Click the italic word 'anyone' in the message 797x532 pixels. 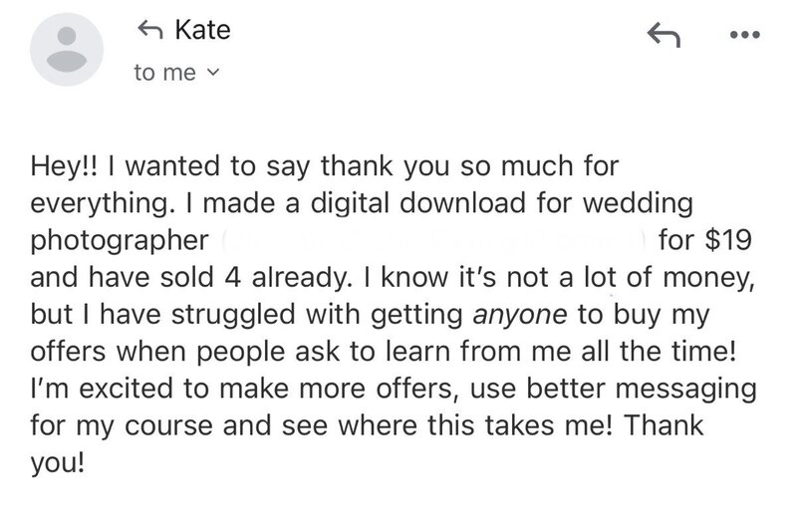pos(520,315)
